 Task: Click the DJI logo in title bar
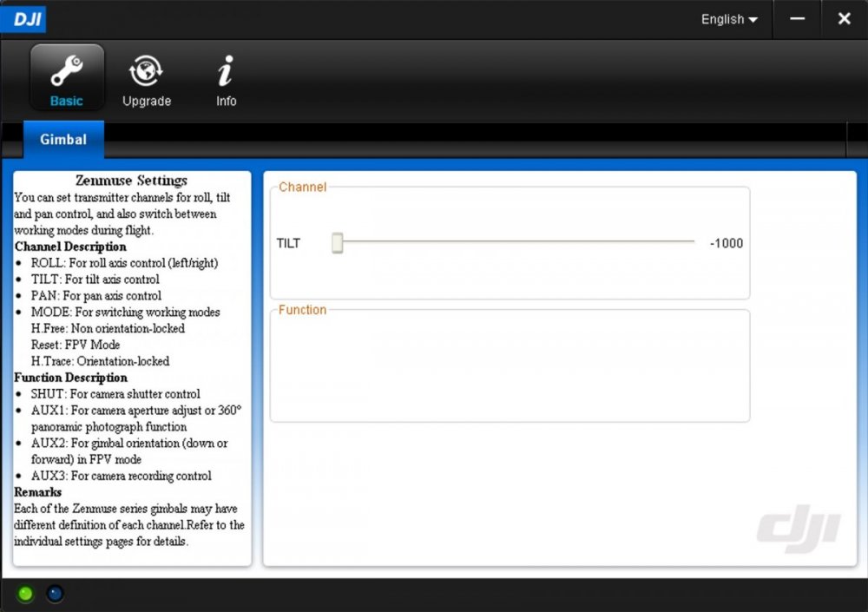tap(23, 19)
